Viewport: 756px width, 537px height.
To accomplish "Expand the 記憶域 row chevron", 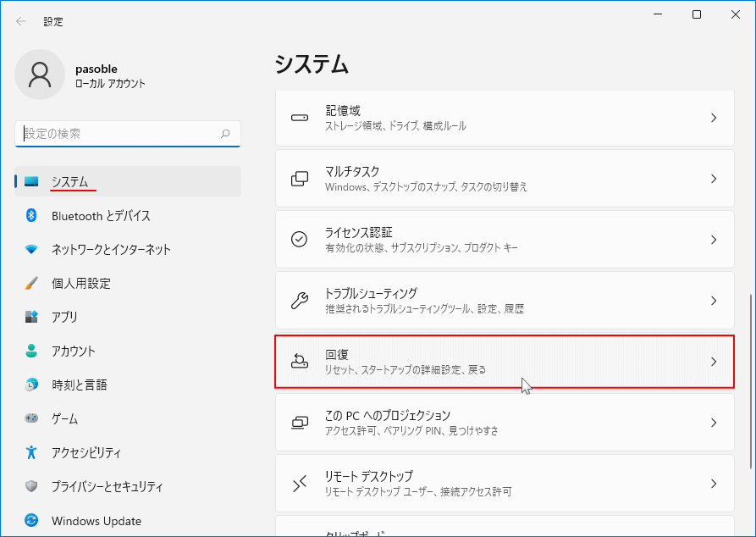I will coord(714,118).
